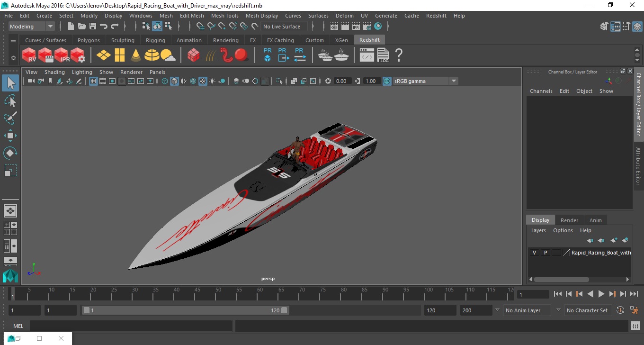This screenshot has width=644, height=345.
Task: Click the layer list horizontal scrollbar
Action: (561, 280)
